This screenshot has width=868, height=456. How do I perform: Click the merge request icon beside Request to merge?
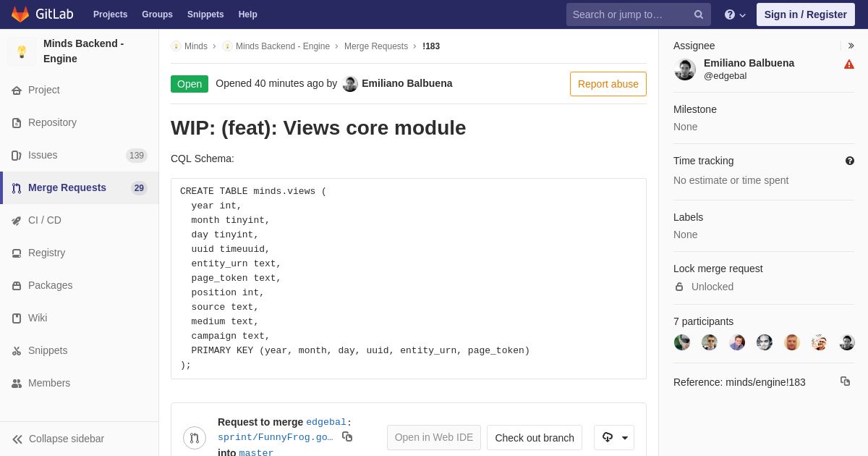195,438
